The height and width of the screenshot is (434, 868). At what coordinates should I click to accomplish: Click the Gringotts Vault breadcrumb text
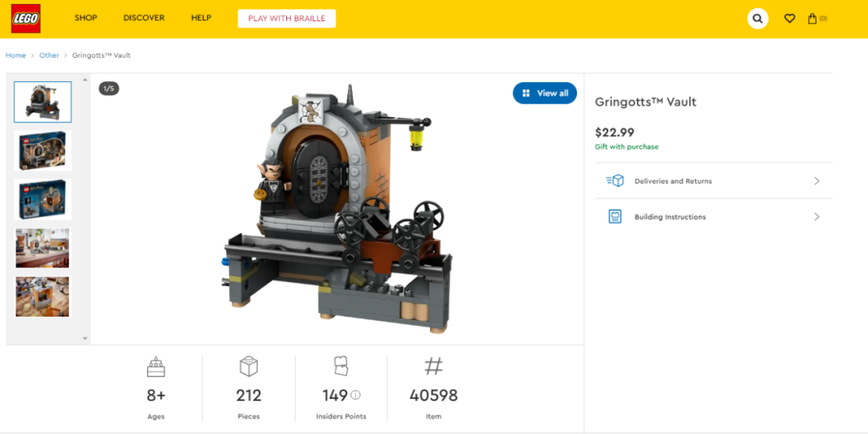point(101,55)
